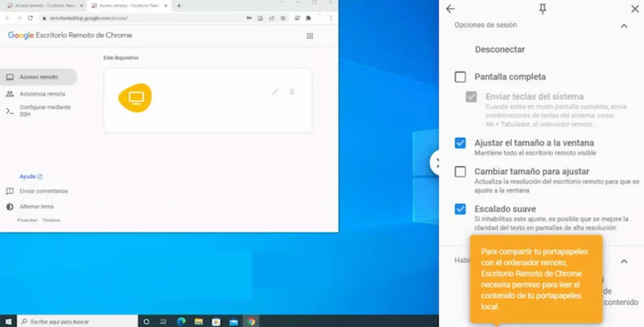Open Configurar mediante SSH in the sidebar

tap(45, 110)
